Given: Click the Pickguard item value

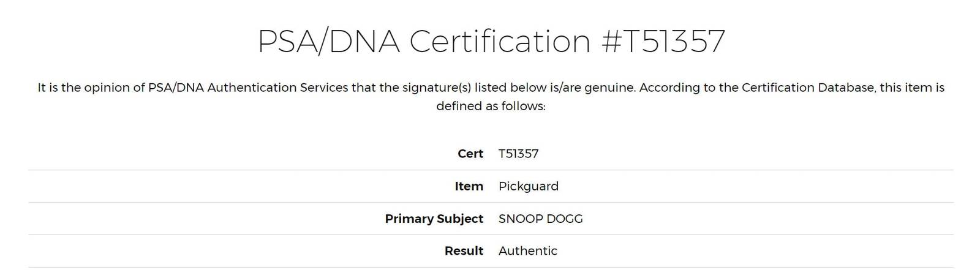Looking at the screenshot, I should pyautogui.click(x=529, y=186).
